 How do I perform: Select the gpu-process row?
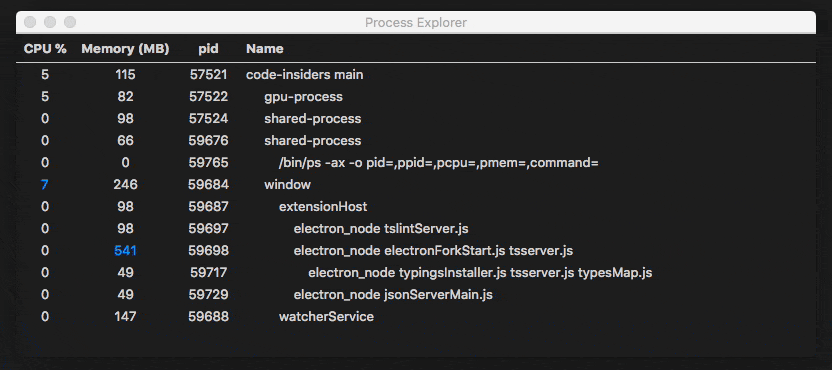point(416,97)
